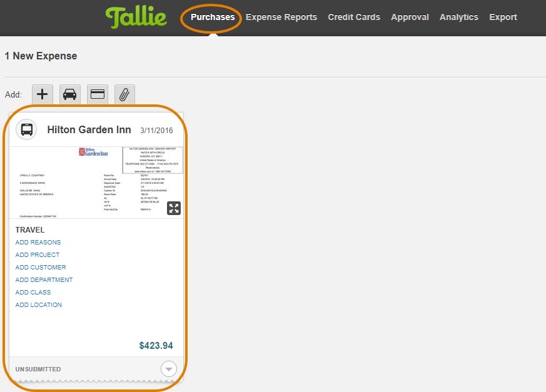Click the Tallie logo
Viewport: 546px width, 392px height.
coord(136,18)
